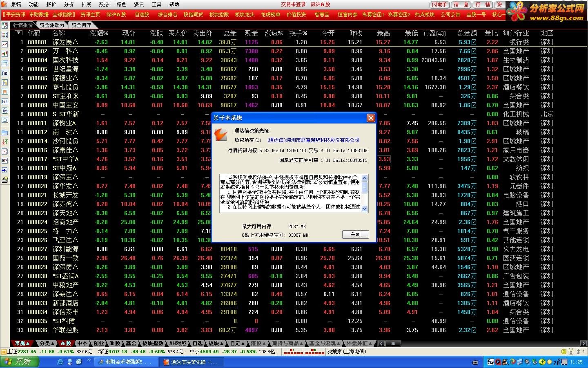Click 深圳市财富趋势科技股份有限公司 company link

coord(313,140)
